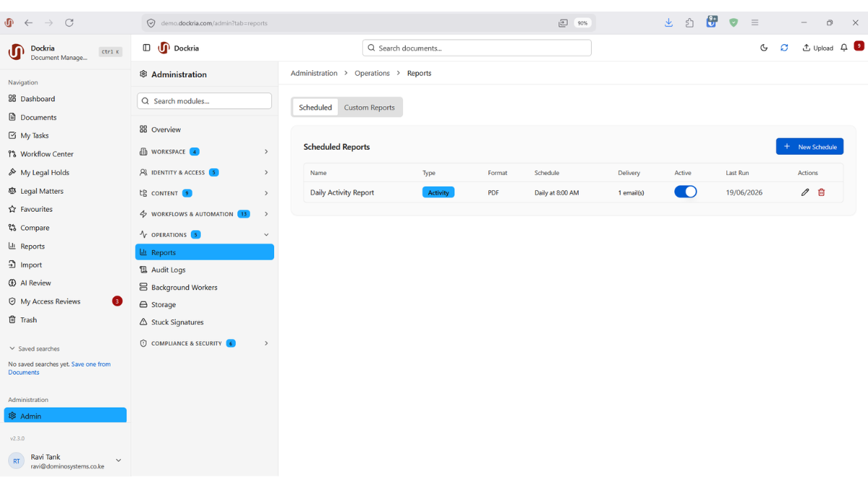Open browser hamburger menu

pyautogui.click(x=754, y=22)
